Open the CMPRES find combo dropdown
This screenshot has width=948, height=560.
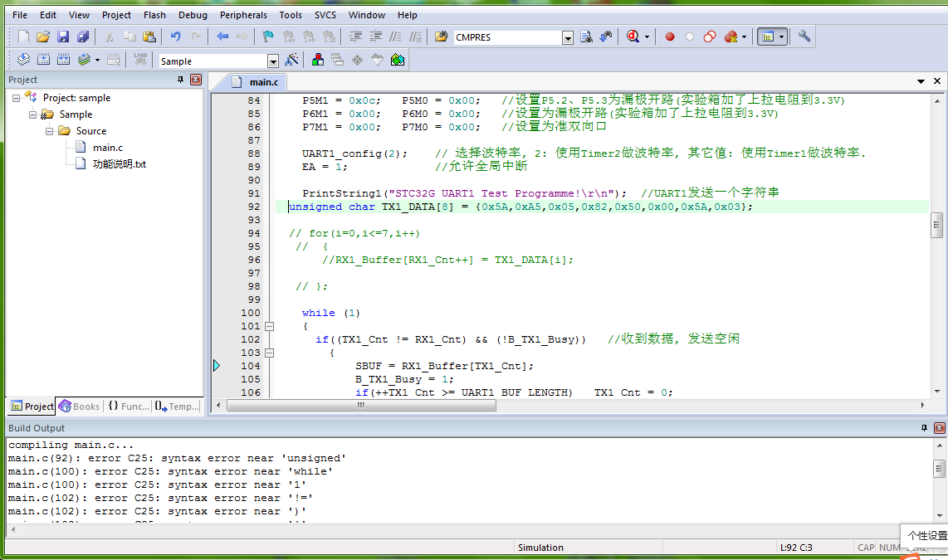click(568, 38)
